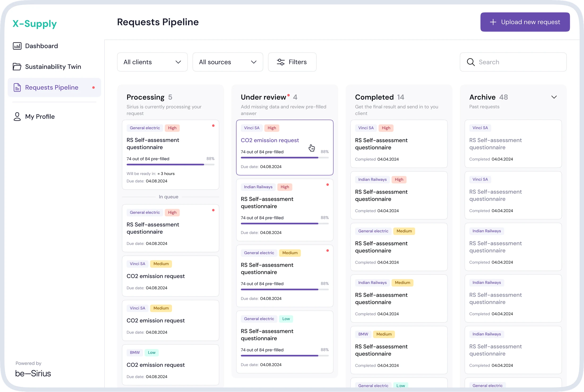Open first Vinci SA card in Archive
Viewport: 584px width, 392px height.
click(x=513, y=143)
